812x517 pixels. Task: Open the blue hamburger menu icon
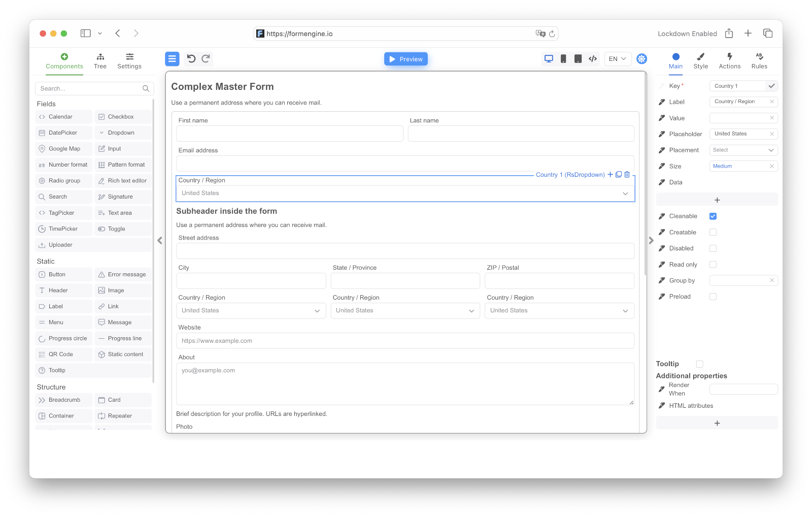(172, 58)
